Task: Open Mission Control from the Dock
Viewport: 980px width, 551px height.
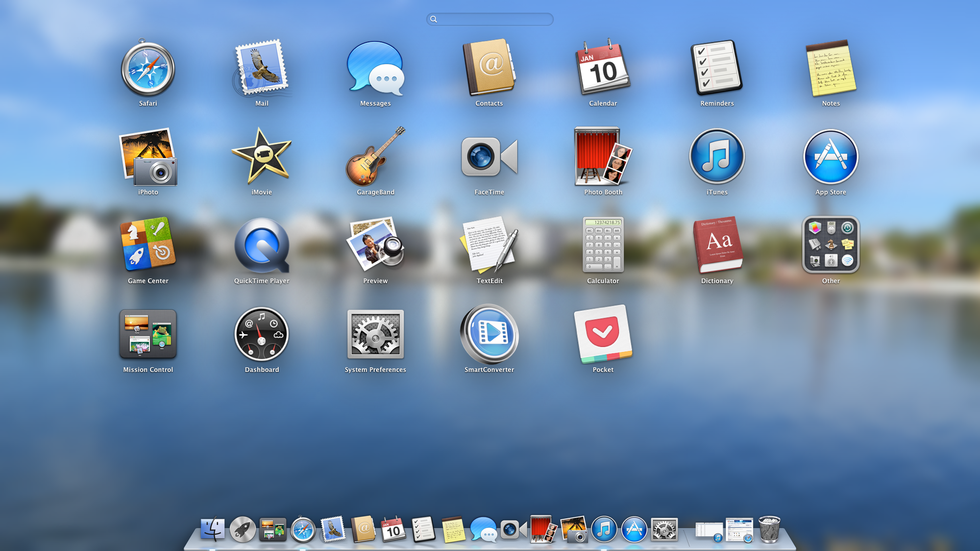Action: [x=273, y=530]
